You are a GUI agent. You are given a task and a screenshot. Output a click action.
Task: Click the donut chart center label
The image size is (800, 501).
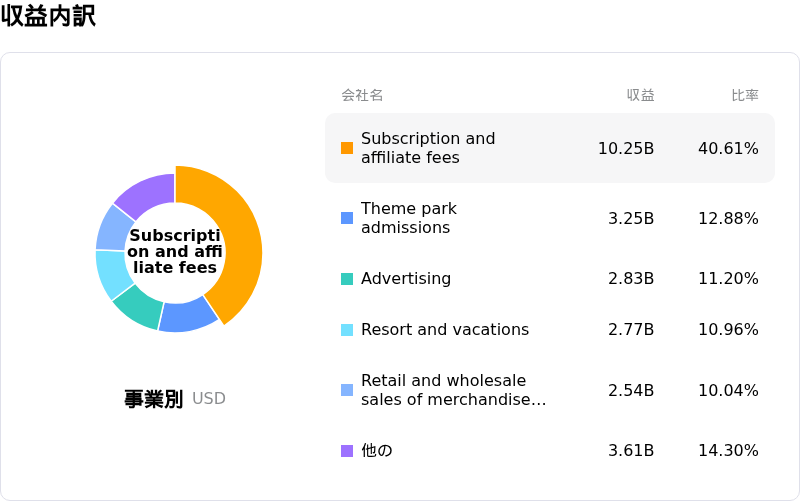click(174, 251)
